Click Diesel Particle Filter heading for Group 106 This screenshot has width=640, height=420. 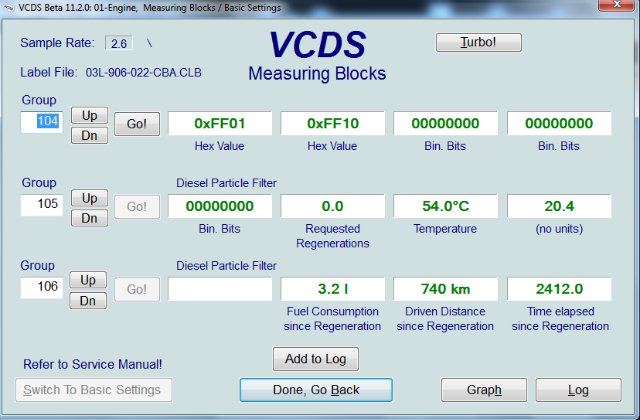pyautogui.click(x=226, y=266)
